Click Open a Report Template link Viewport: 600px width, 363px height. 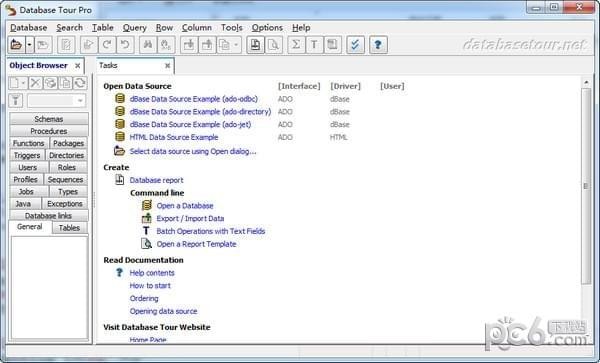pyautogui.click(x=196, y=244)
